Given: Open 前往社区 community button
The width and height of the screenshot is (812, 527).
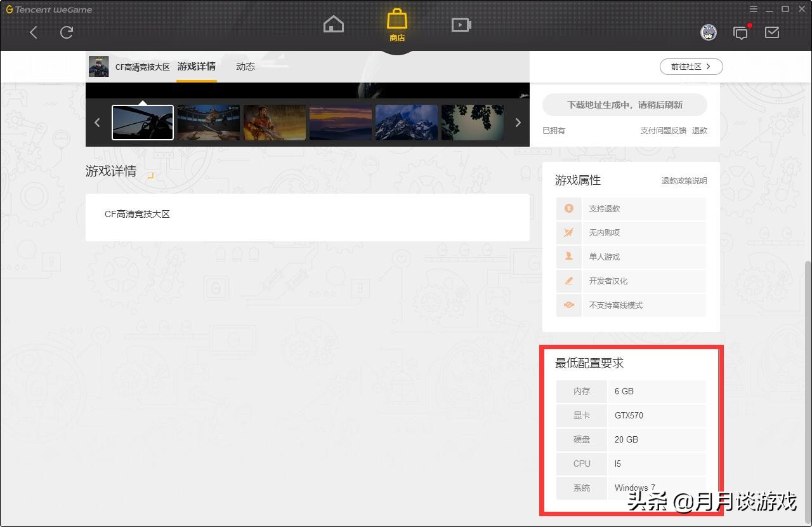Looking at the screenshot, I should point(691,67).
